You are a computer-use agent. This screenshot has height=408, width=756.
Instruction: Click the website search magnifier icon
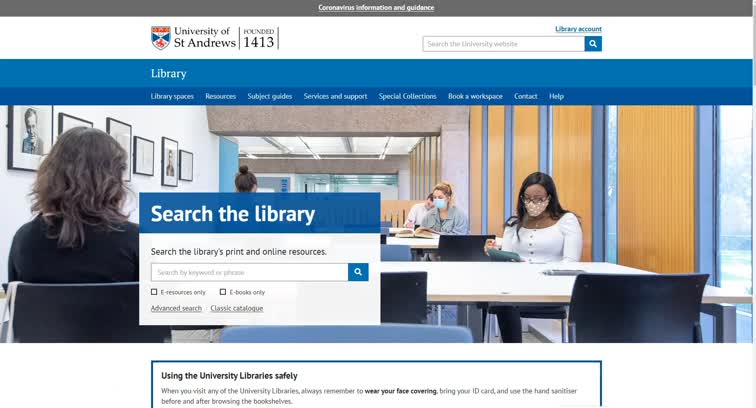click(593, 44)
